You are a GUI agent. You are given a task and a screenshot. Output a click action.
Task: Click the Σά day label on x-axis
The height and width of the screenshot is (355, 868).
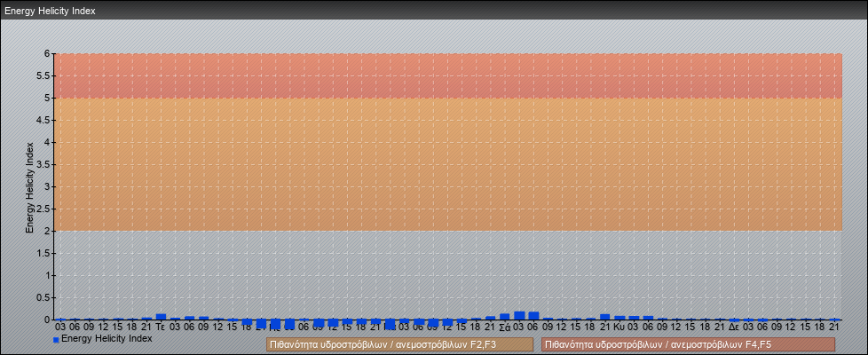[505, 327]
